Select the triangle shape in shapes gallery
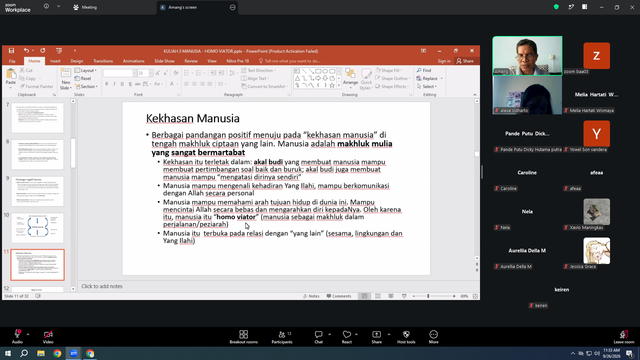The height and width of the screenshot is (360, 640). pyautogui.click(x=297, y=78)
